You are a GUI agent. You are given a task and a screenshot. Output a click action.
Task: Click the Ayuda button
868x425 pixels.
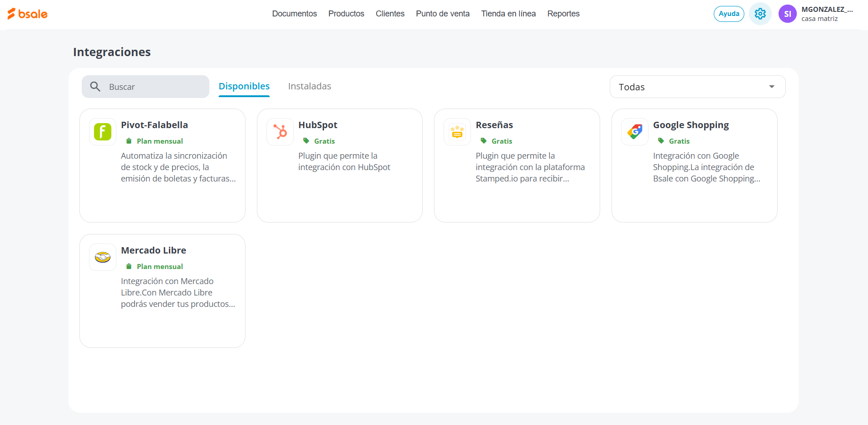729,14
